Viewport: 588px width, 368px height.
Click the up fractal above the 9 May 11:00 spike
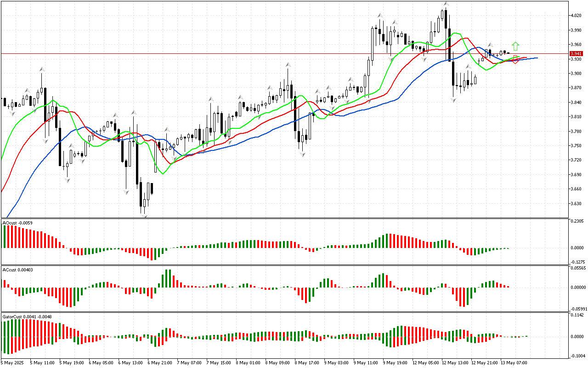(380, 16)
